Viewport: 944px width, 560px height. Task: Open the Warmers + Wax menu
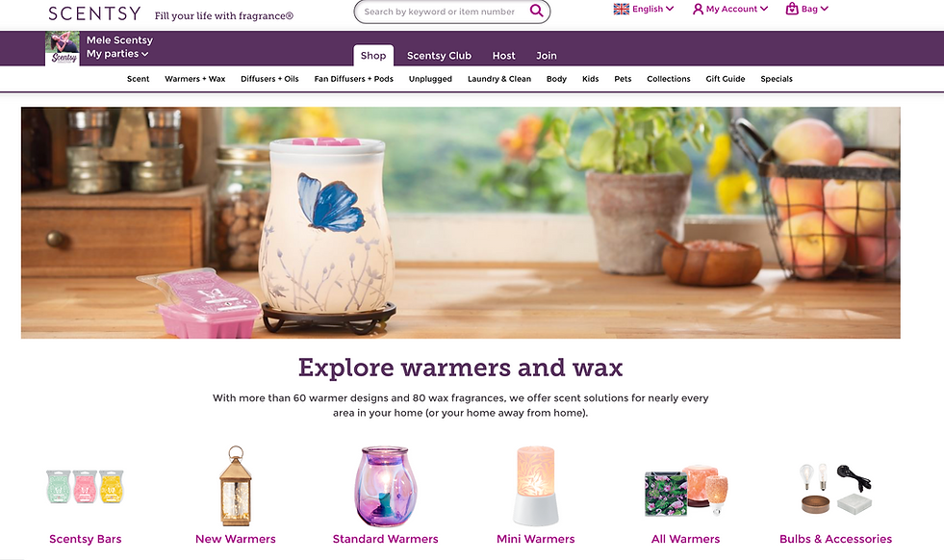coord(195,79)
